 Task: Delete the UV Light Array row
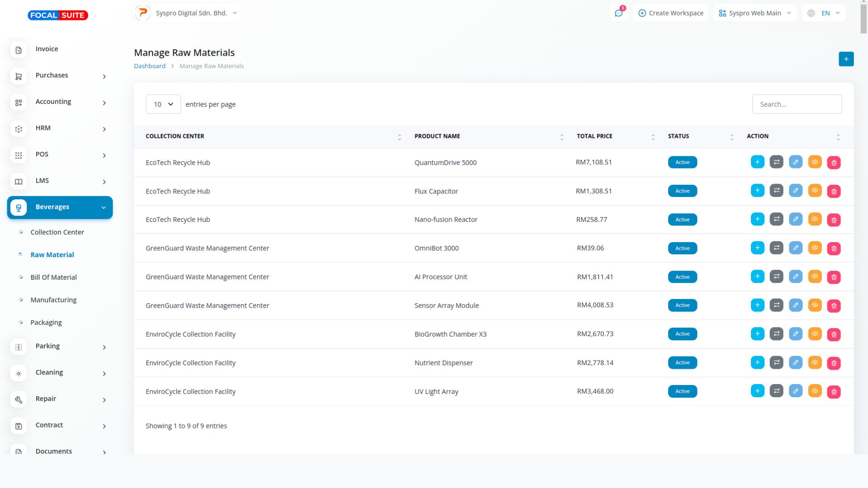click(x=834, y=392)
